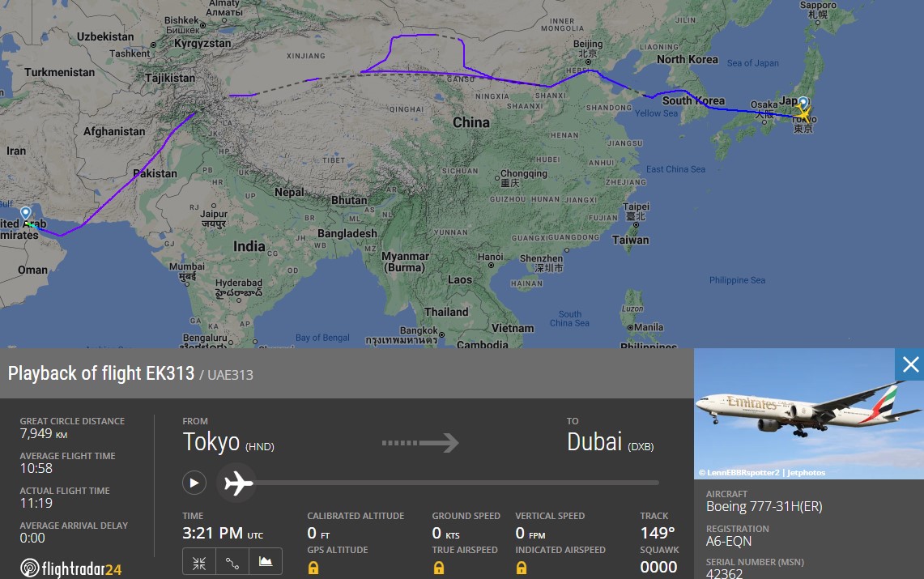Click the Dubai destination pin on the map
The image size is (924, 579).
(x=25, y=214)
